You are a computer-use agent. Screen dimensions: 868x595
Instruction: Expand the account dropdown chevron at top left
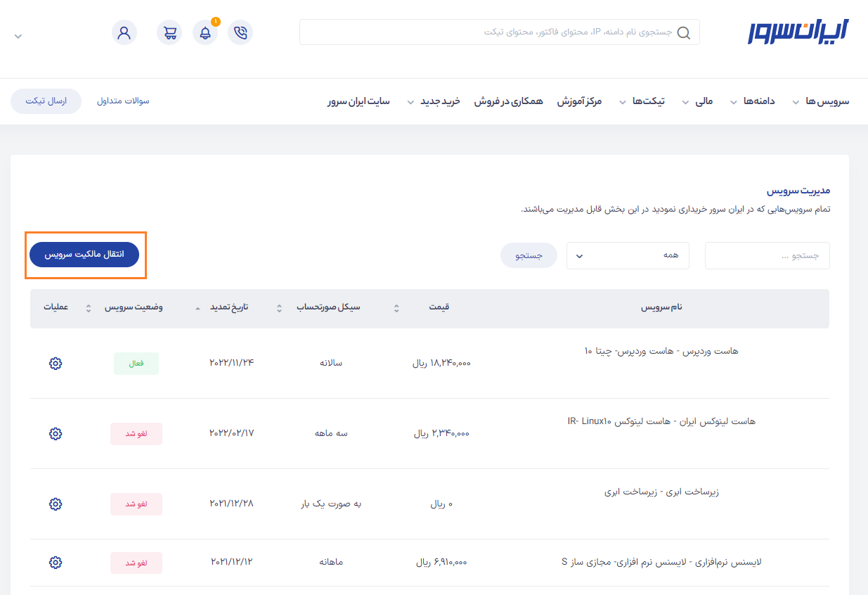coord(18,36)
